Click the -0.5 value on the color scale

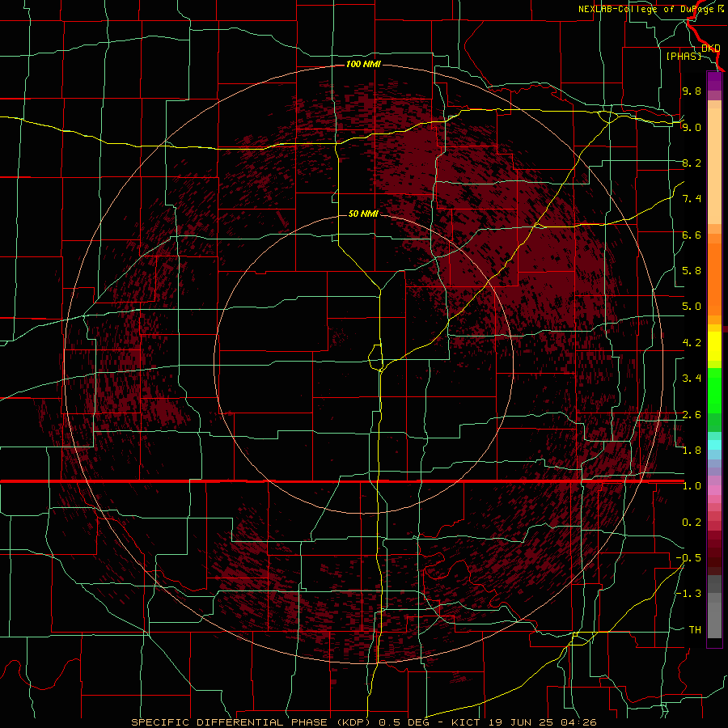pyautogui.click(x=688, y=558)
